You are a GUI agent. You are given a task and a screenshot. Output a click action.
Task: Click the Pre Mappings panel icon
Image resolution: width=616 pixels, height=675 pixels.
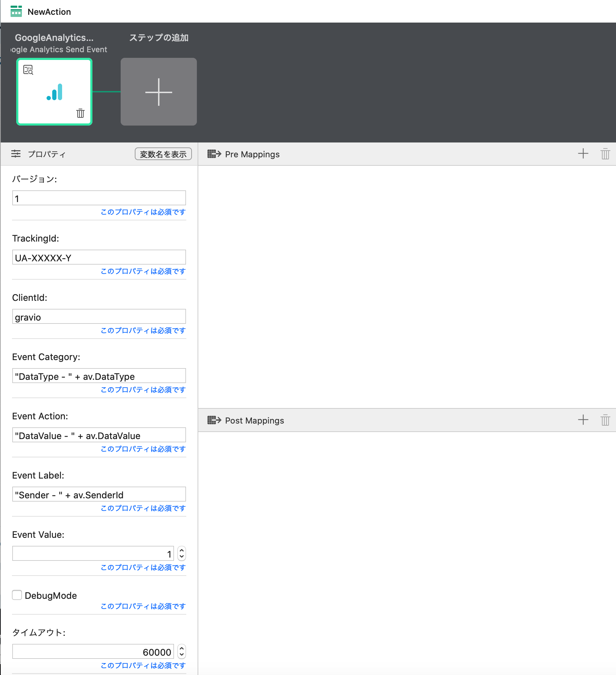[x=215, y=154]
